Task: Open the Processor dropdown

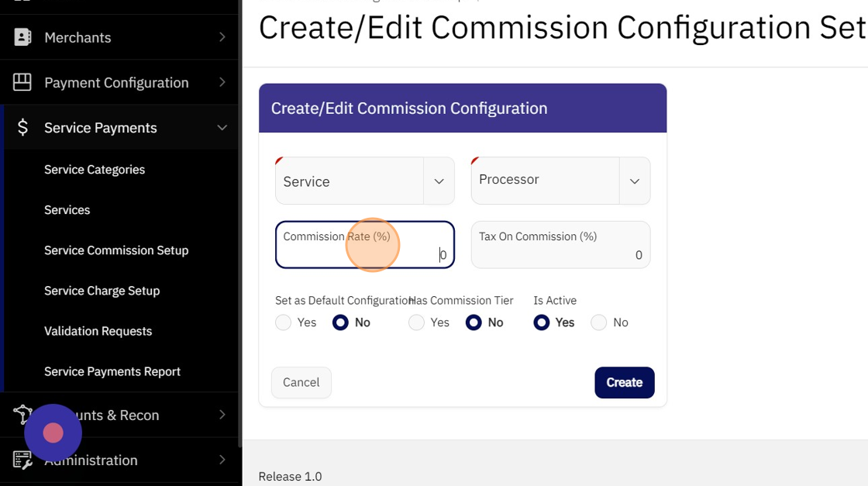Action: tap(560, 181)
